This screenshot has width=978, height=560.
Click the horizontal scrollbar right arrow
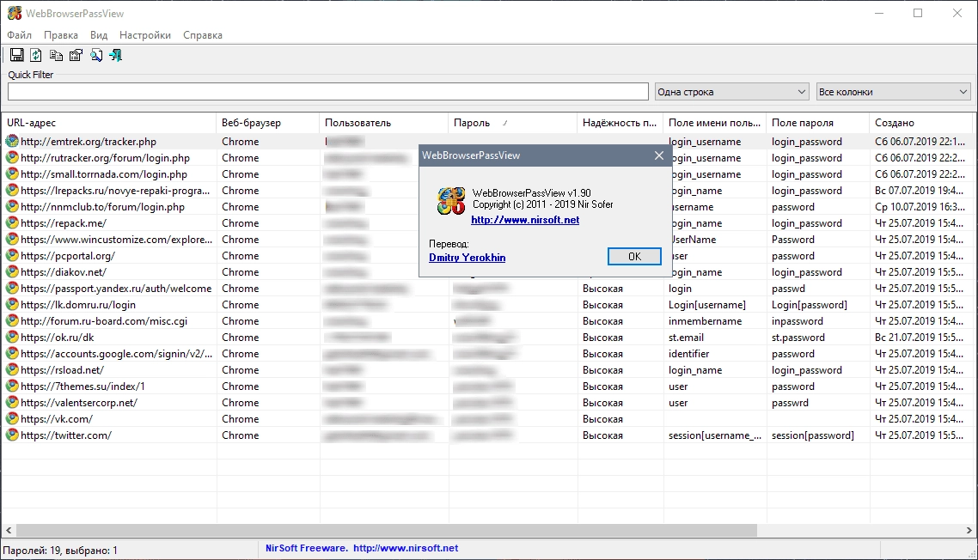(969, 530)
